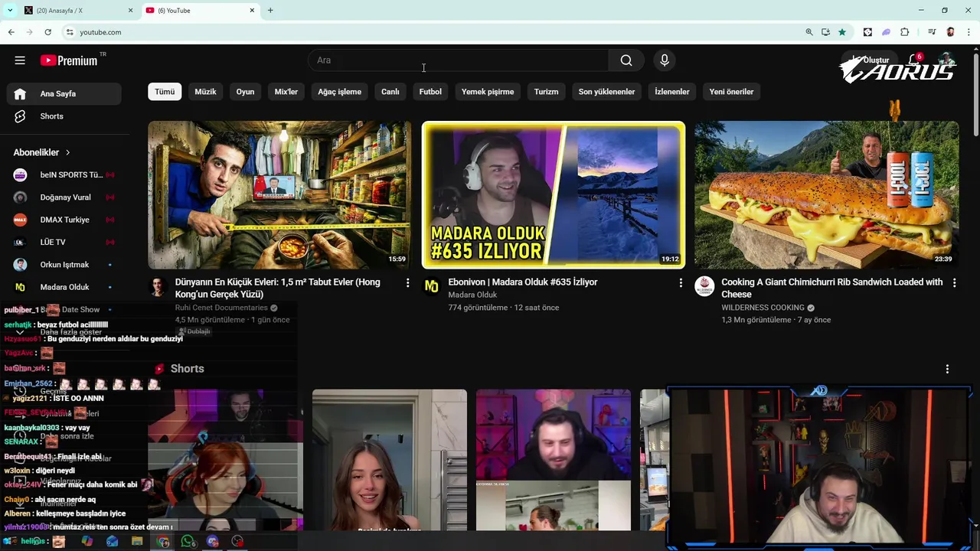Click the YouTube Premium logo

pyautogui.click(x=69, y=60)
